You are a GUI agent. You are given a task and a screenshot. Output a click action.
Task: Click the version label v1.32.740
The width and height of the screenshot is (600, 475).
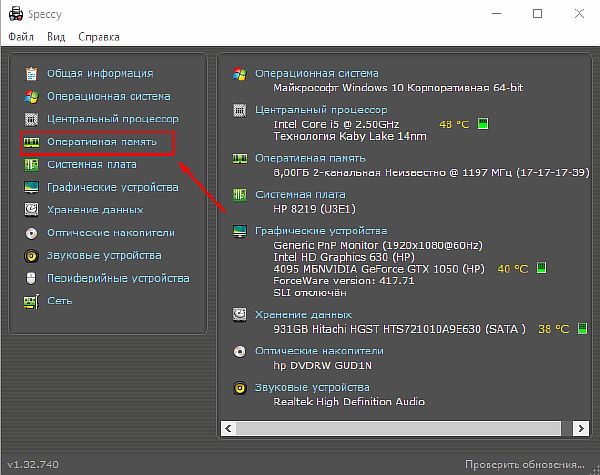(33, 465)
